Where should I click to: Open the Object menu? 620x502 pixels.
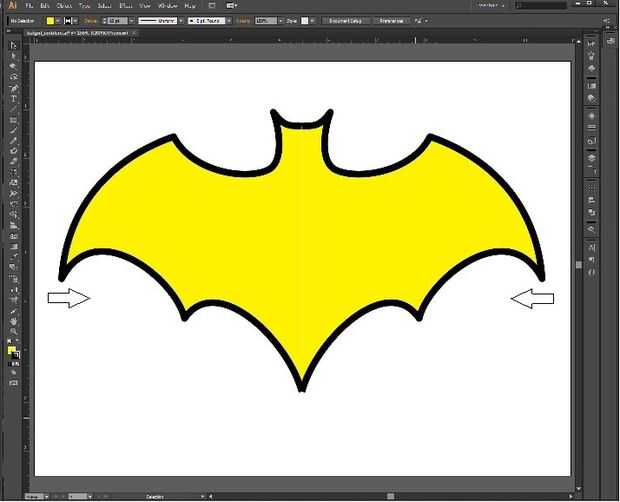click(64, 6)
